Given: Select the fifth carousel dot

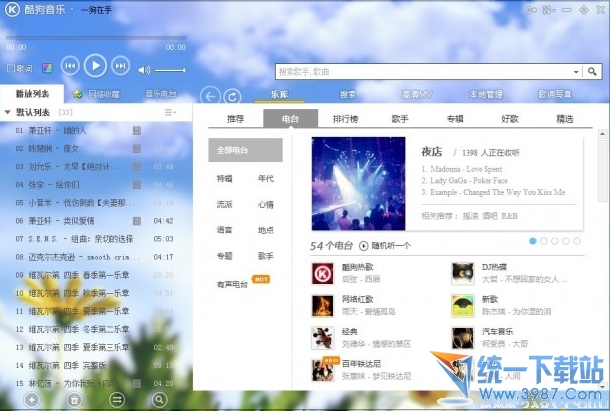Looking at the screenshot, I should coord(577,241).
